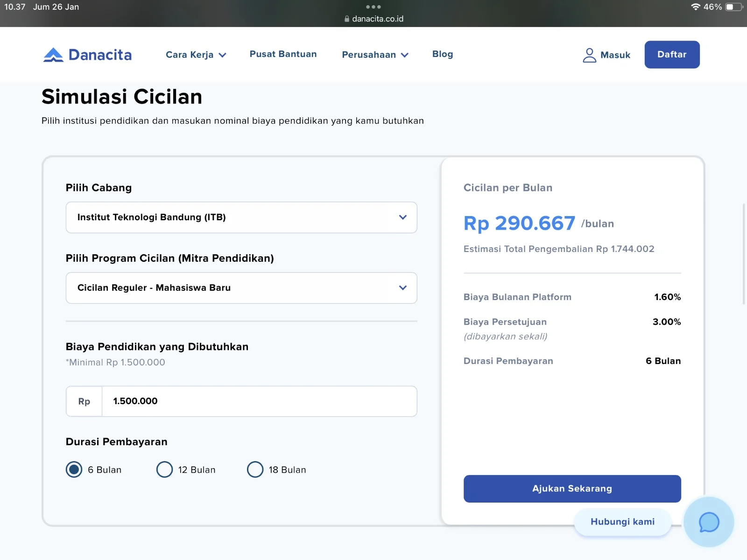Open the Perusahaan navigation item
This screenshot has height=560, width=747.
click(369, 55)
